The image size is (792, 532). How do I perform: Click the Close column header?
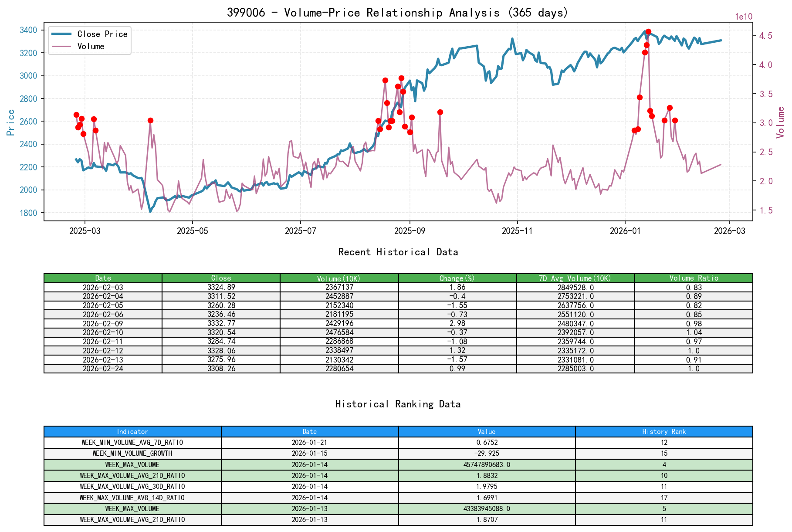(x=220, y=278)
